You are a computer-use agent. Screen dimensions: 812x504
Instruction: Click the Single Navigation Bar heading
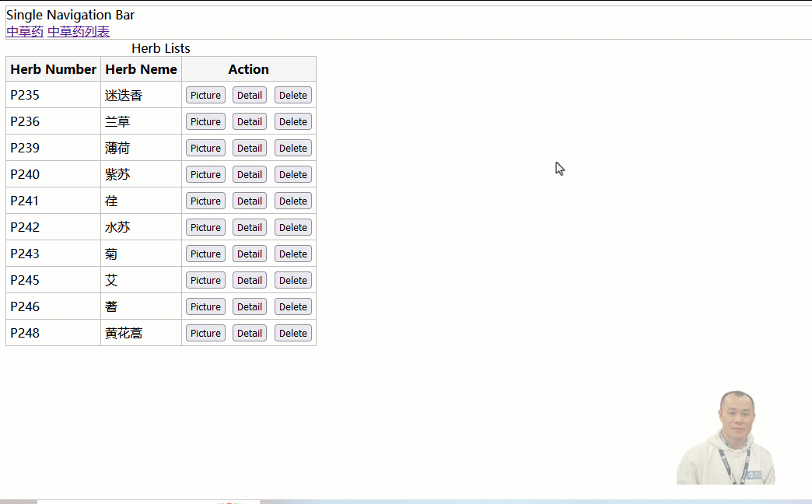[x=71, y=15]
